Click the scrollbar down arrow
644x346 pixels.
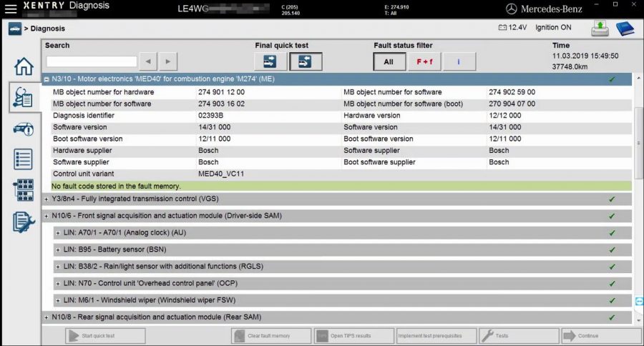point(638,320)
